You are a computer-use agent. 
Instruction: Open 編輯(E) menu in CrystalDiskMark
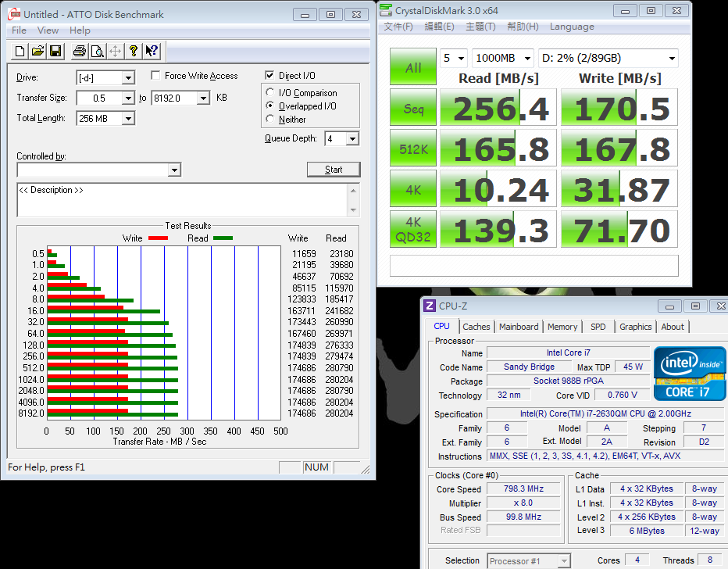439,27
